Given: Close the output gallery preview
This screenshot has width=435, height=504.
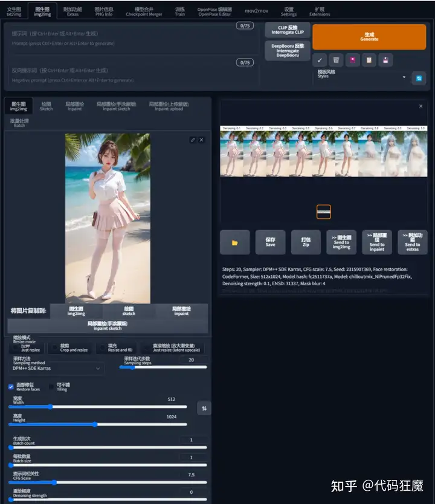Looking at the screenshot, I should [x=421, y=106].
